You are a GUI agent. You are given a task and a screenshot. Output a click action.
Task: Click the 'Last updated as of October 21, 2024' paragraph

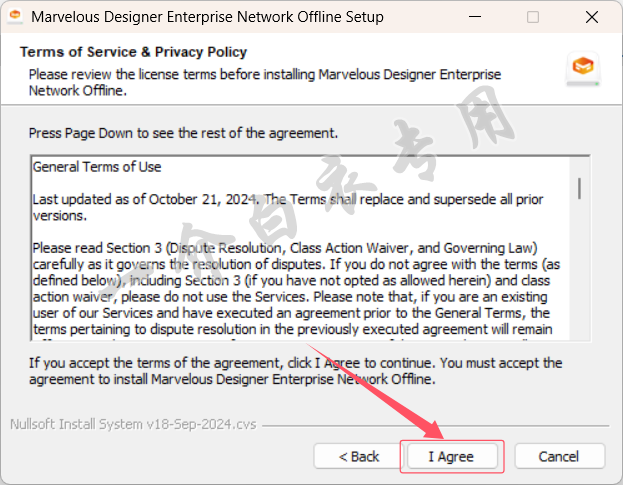coord(288,207)
